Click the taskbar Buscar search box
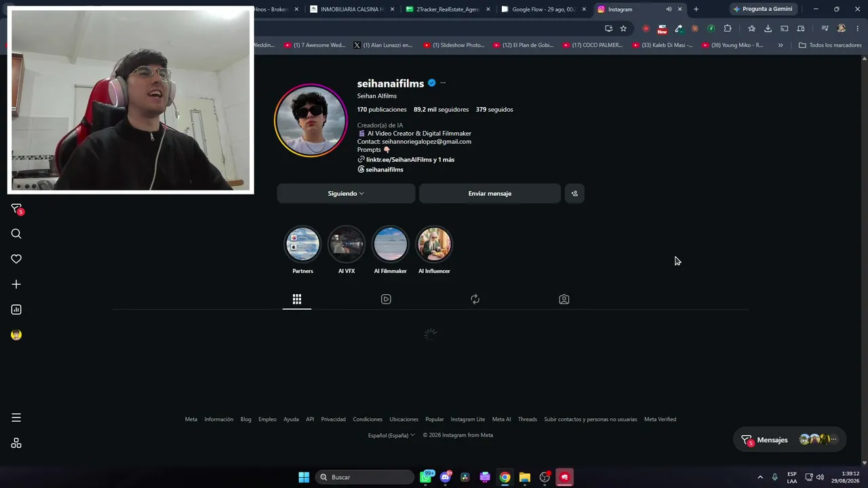 coord(365,477)
